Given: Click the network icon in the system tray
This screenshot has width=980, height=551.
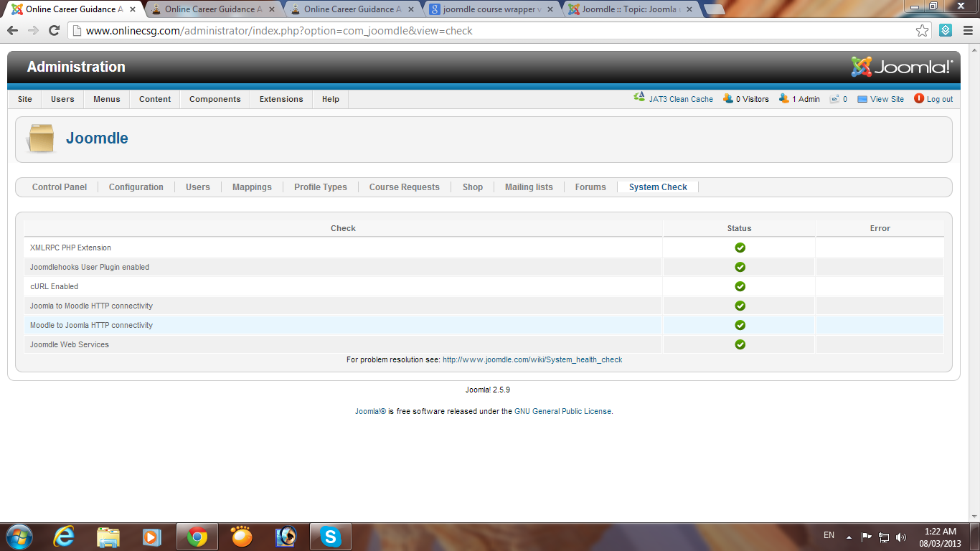Looking at the screenshot, I should pyautogui.click(x=884, y=537).
